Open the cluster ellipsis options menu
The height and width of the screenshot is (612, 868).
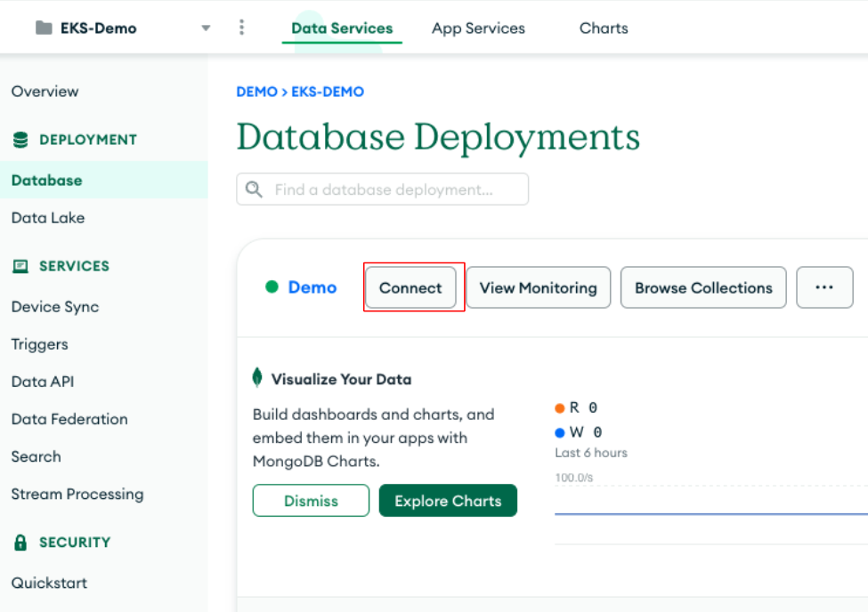point(824,287)
